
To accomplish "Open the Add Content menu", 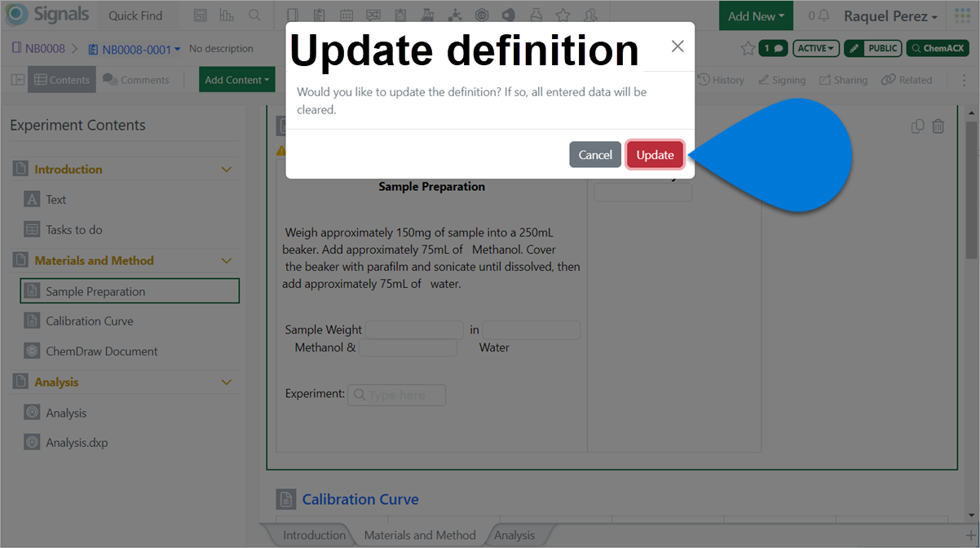I will [x=236, y=79].
